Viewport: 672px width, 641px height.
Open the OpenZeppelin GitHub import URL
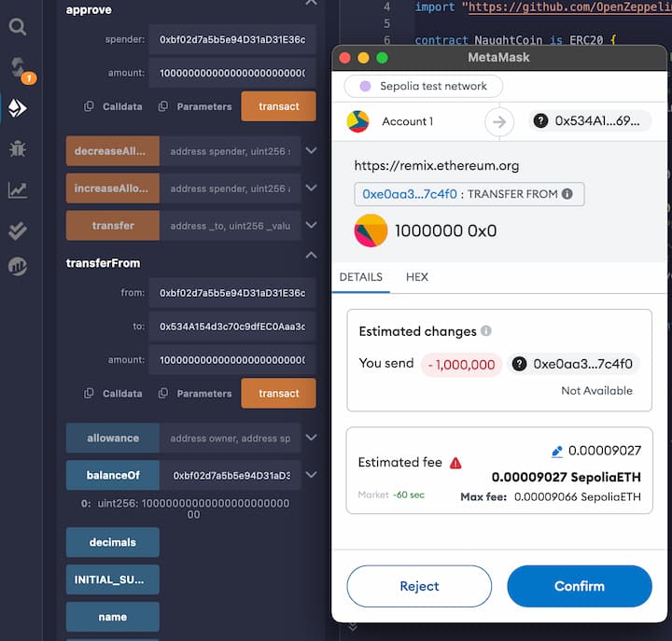[x=570, y=7]
